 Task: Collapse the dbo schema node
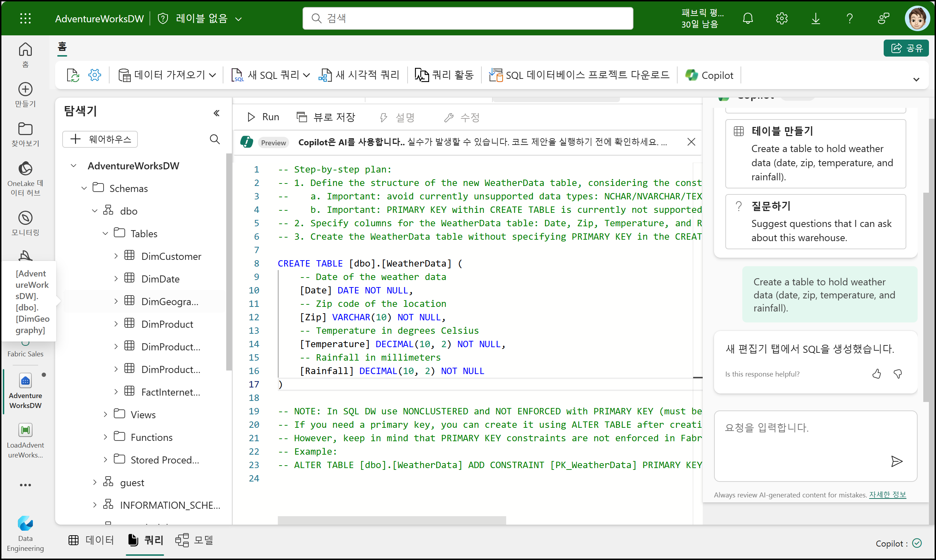coord(95,211)
